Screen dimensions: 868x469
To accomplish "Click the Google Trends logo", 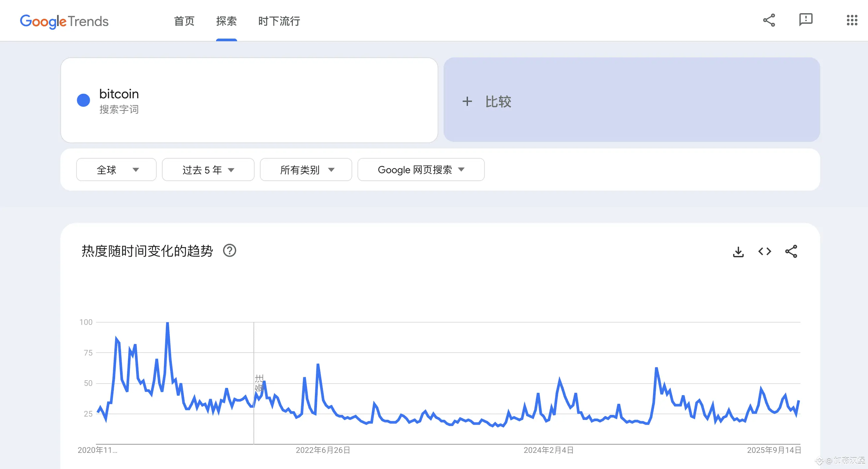I will (x=64, y=21).
